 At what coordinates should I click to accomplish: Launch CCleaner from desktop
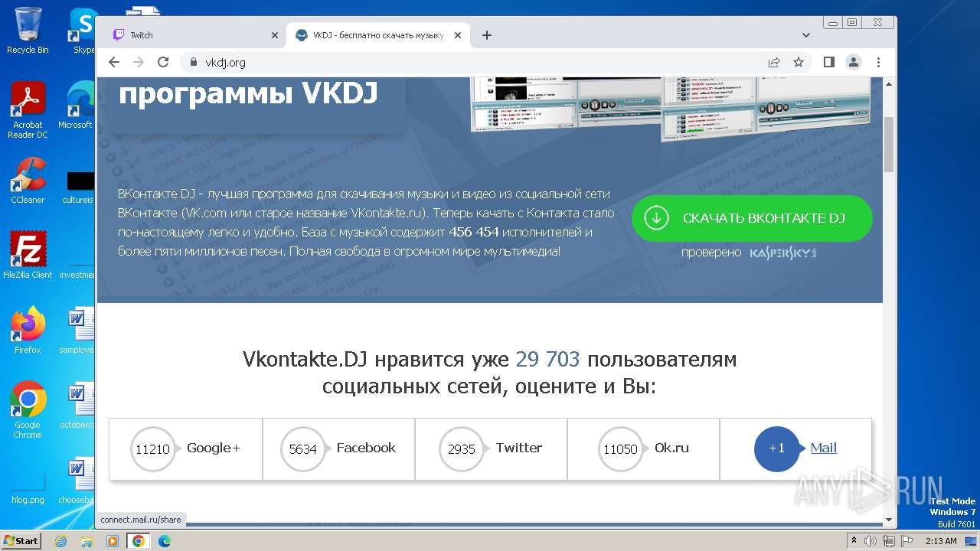(x=28, y=181)
